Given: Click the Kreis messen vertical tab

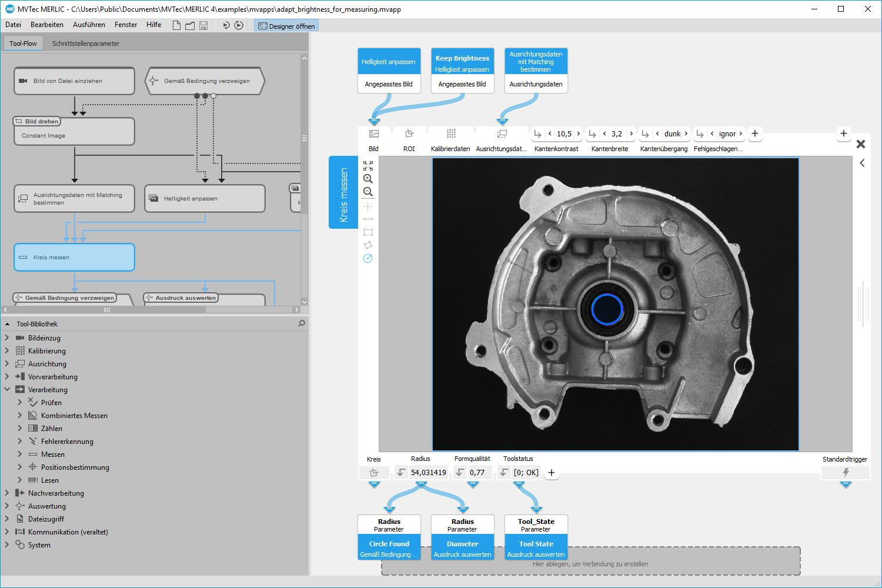Looking at the screenshot, I should 343,192.
